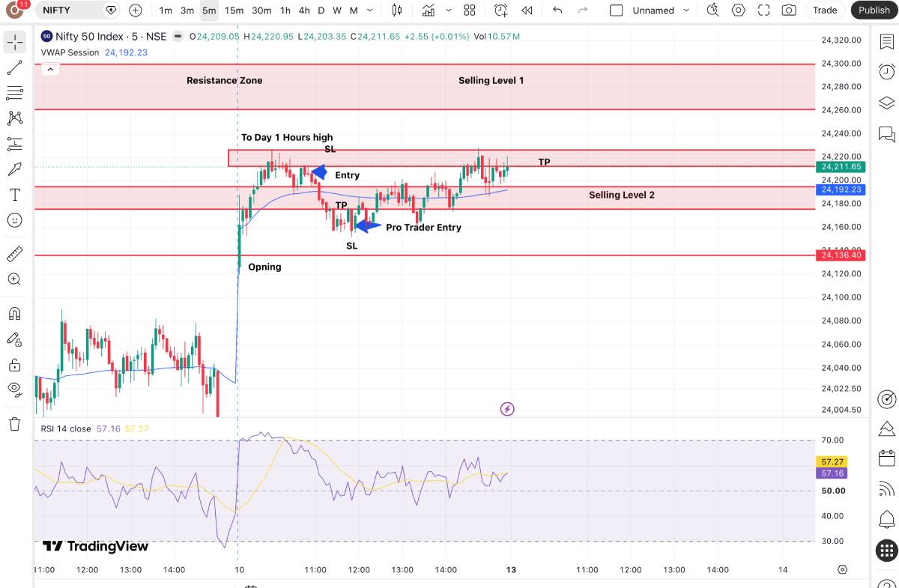Open the Notifications bell
This screenshot has height=588, width=899.
pyautogui.click(x=887, y=519)
